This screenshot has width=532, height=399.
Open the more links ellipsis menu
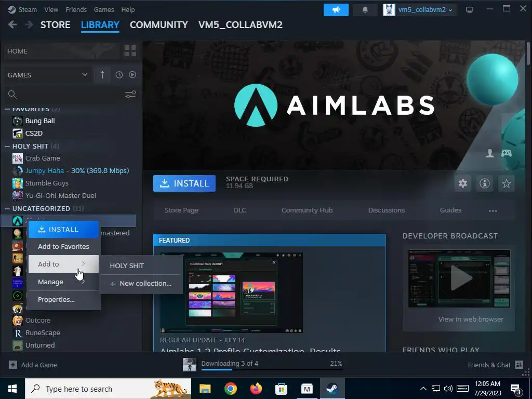tap(493, 211)
